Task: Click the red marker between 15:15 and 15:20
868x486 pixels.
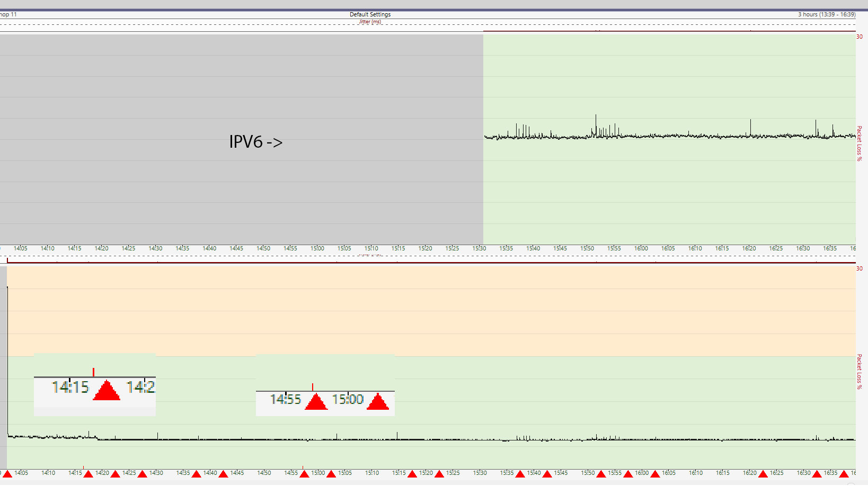Action: [x=412, y=474]
